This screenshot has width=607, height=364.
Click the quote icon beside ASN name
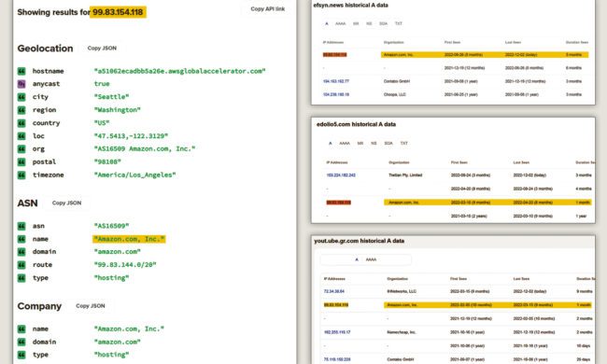click(21, 239)
